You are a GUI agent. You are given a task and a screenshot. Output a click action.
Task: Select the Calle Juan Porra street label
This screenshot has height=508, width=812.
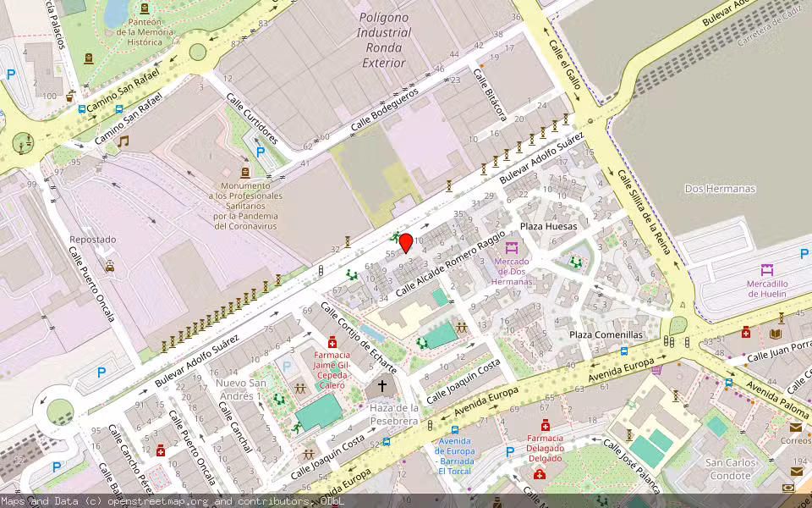[x=779, y=352]
